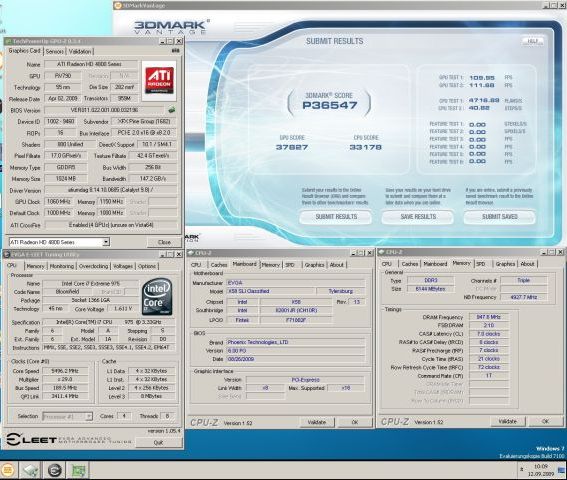
Task: Click OK in the Memory CPU-Z window
Action: point(545,421)
